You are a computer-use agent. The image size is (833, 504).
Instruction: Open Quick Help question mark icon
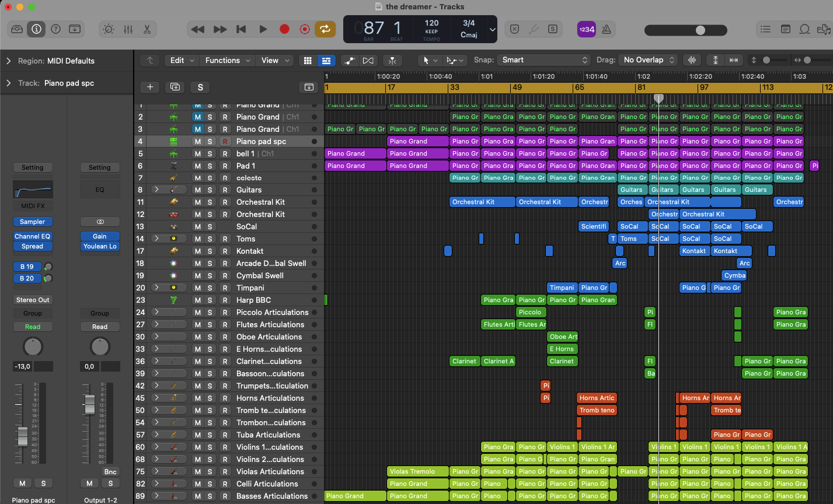[55, 29]
